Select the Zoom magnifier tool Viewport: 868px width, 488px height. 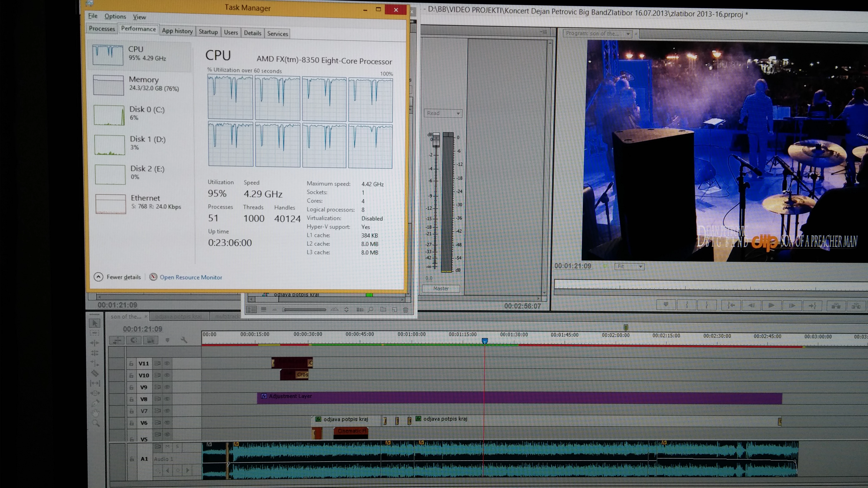(96, 423)
